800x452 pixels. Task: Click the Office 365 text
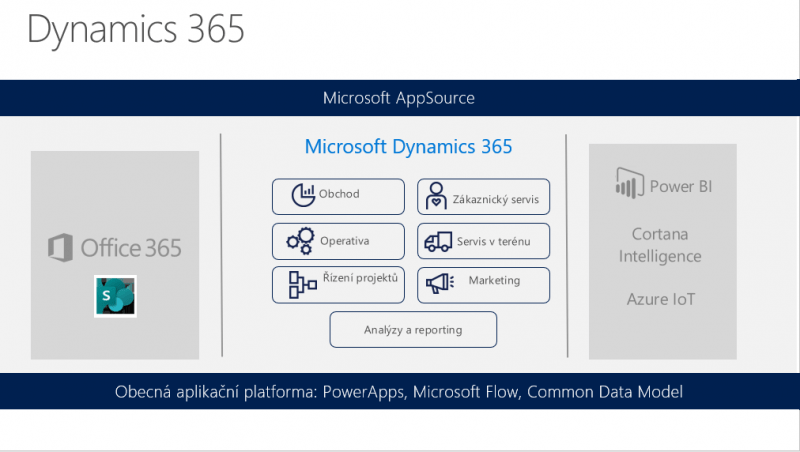[131, 248]
